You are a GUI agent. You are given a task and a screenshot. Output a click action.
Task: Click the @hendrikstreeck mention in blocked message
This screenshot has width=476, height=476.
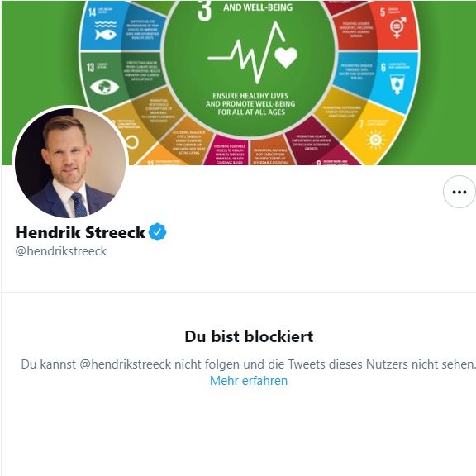pos(126,364)
